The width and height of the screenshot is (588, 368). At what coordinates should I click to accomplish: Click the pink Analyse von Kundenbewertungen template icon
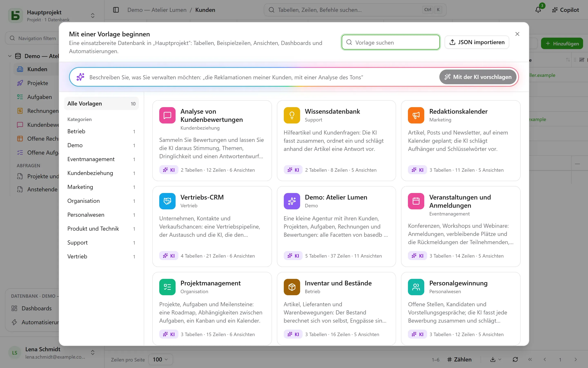[x=167, y=115]
